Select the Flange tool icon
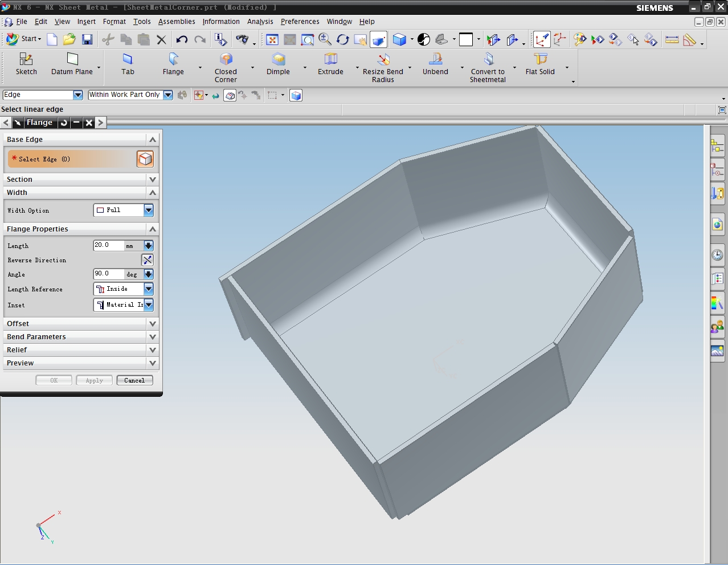 (173, 64)
